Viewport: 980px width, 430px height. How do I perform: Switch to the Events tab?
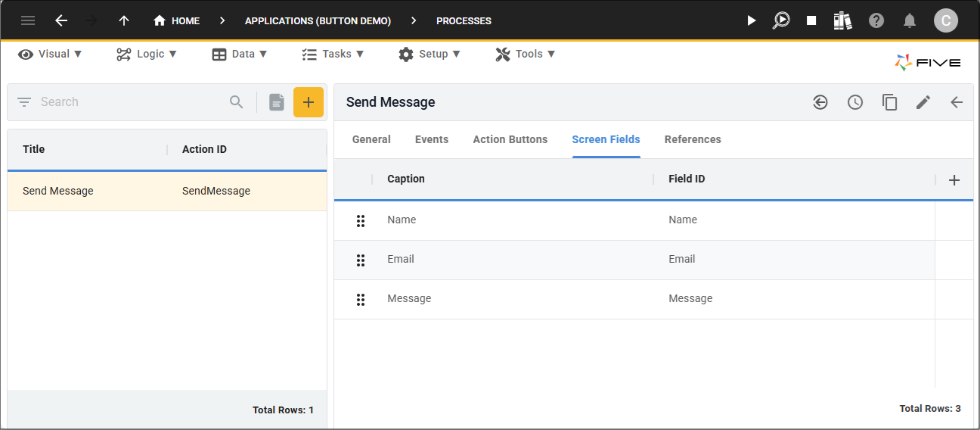pyautogui.click(x=432, y=139)
